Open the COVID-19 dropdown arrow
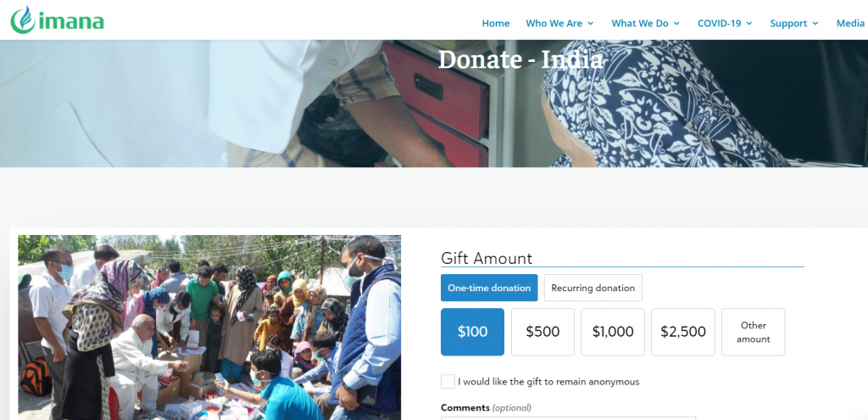Image resolution: width=868 pixels, height=420 pixels. coord(749,24)
